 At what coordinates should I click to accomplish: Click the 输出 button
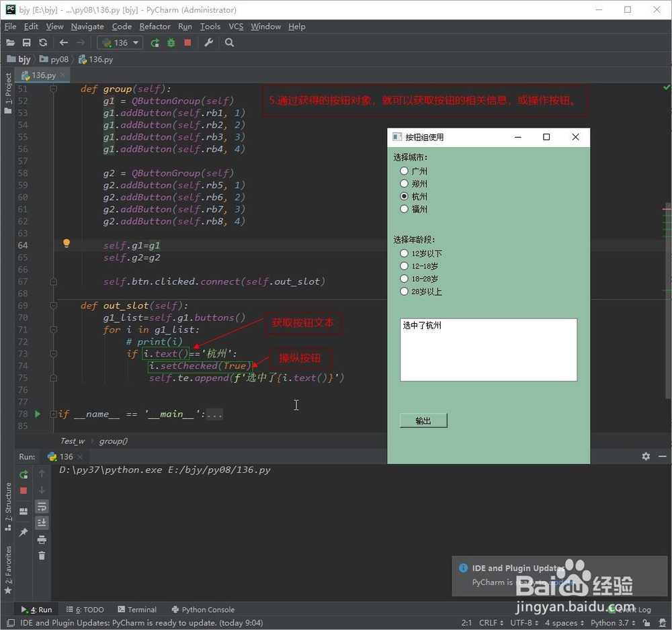pos(423,420)
